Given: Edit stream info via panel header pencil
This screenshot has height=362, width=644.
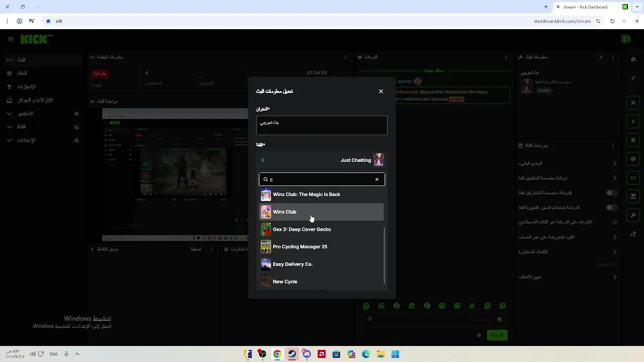Looking at the screenshot, I should [601, 57].
